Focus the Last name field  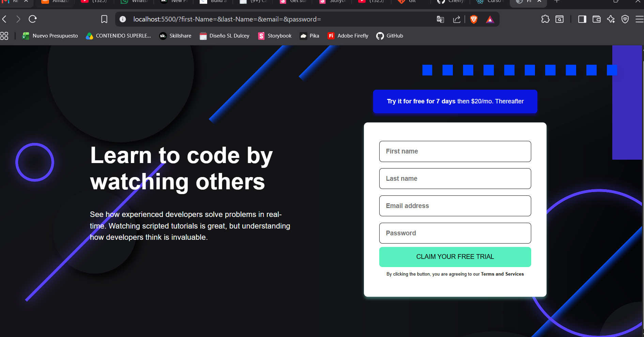pyautogui.click(x=455, y=179)
